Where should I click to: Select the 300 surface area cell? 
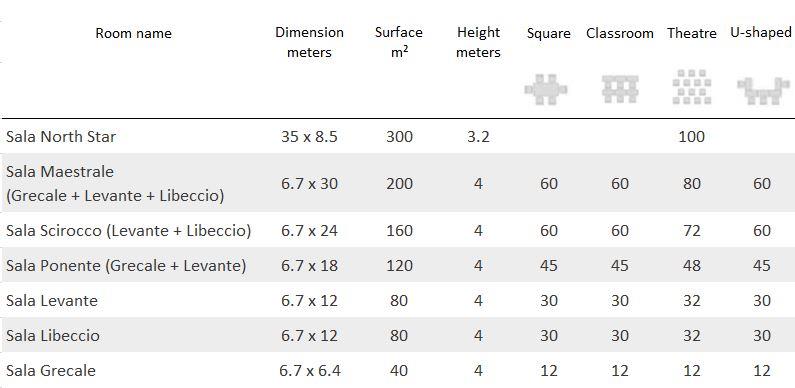click(x=399, y=136)
